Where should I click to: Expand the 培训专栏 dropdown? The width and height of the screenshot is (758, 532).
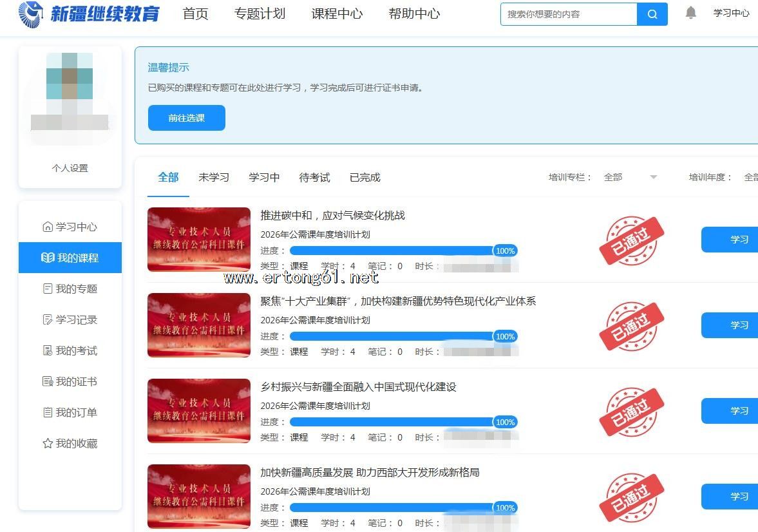click(x=630, y=177)
